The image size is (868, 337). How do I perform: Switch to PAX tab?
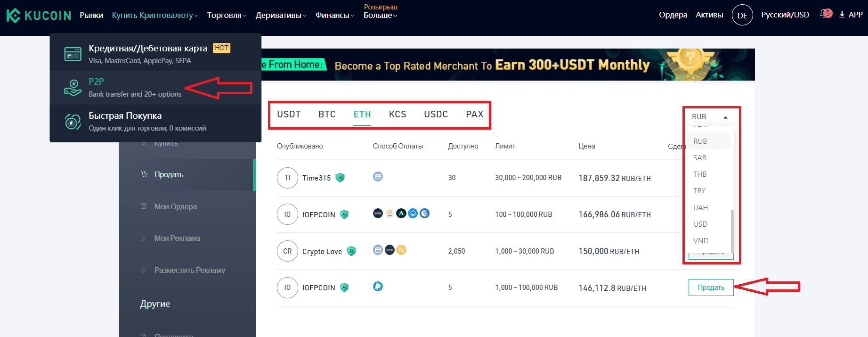click(x=475, y=114)
